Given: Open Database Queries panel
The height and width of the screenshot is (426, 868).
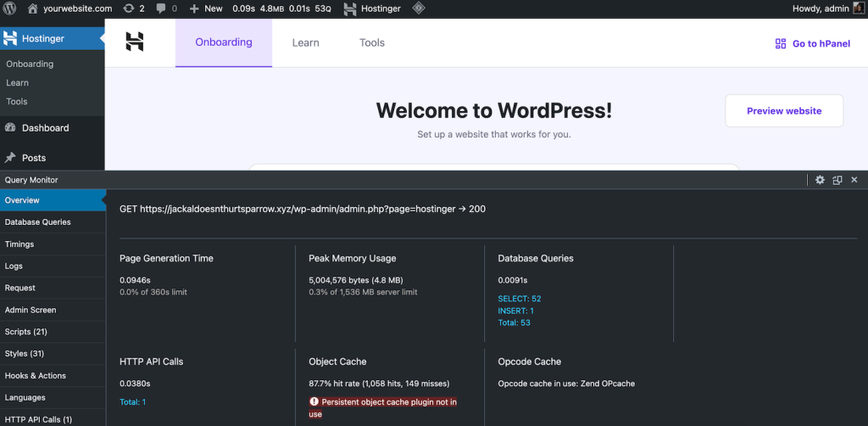Looking at the screenshot, I should 53,222.
